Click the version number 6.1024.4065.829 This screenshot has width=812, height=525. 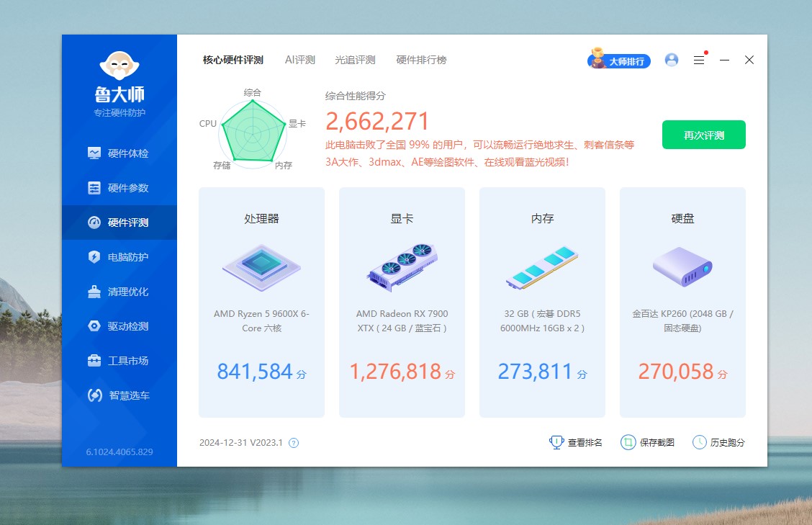[119, 452]
